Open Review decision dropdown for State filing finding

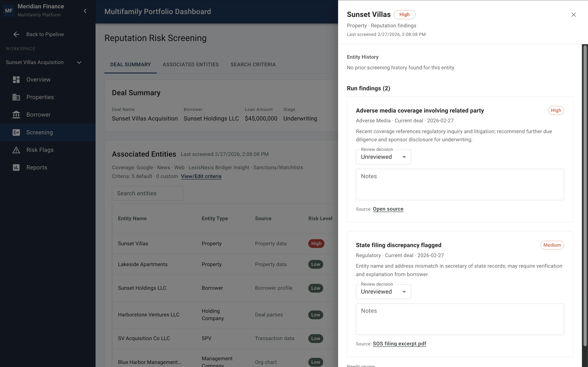(x=383, y=292)
